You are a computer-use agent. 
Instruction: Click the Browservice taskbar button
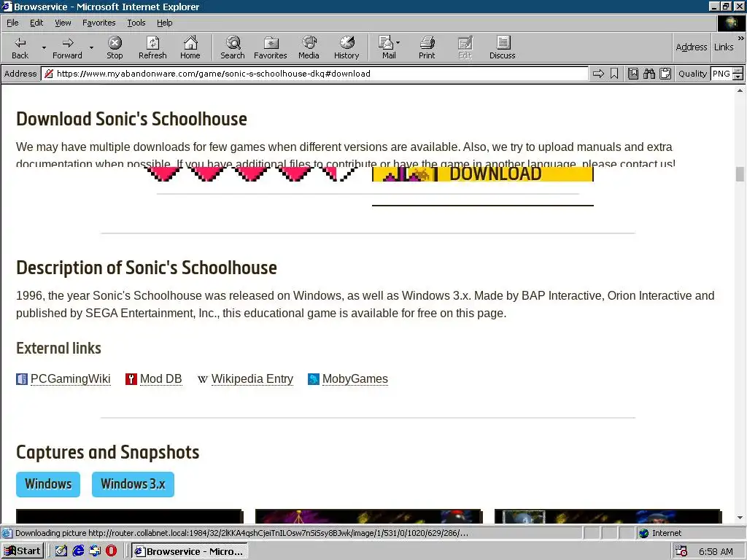click(189, 551)
